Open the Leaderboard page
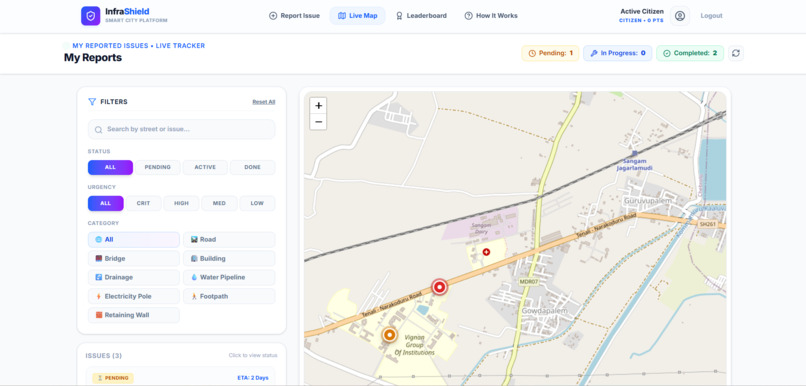The image size is (806, 386). 421,16
